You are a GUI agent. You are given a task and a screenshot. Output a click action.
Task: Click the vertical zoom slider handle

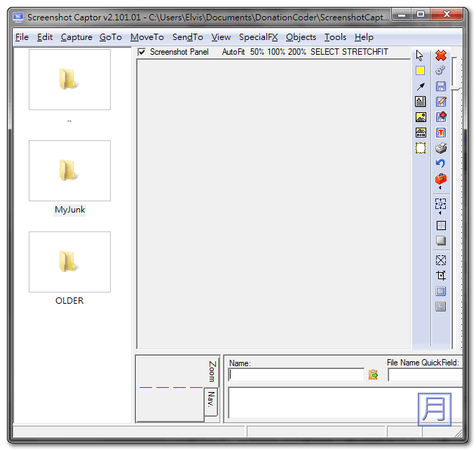click(456, 87)
